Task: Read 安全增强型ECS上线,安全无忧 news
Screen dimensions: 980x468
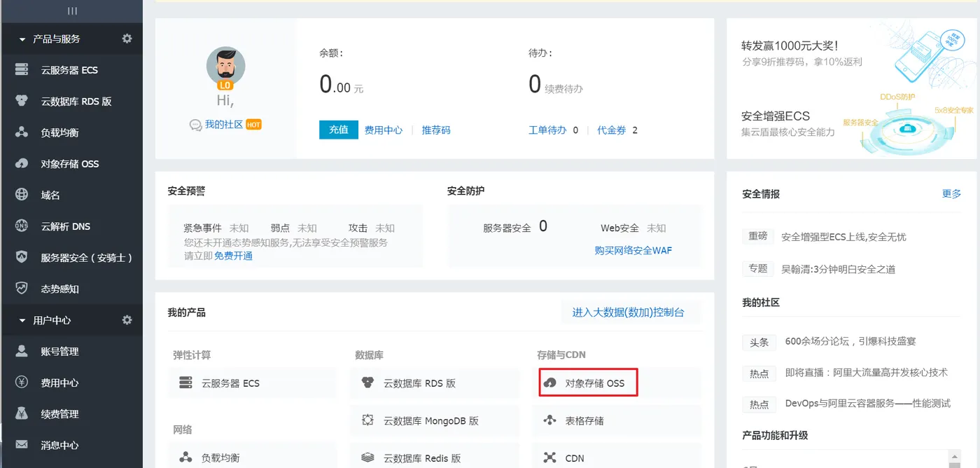Action: (x=843, y=237)
